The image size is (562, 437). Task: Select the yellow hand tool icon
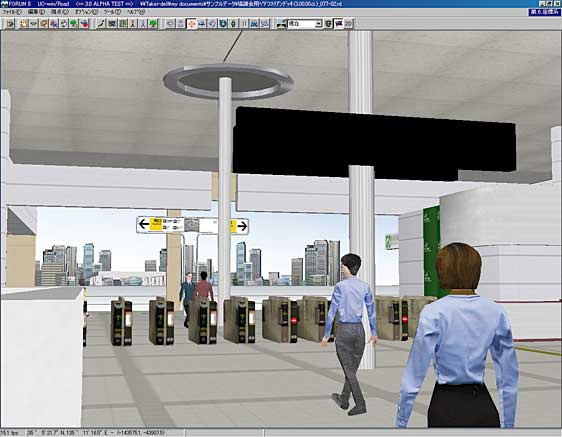click(24, 24)
